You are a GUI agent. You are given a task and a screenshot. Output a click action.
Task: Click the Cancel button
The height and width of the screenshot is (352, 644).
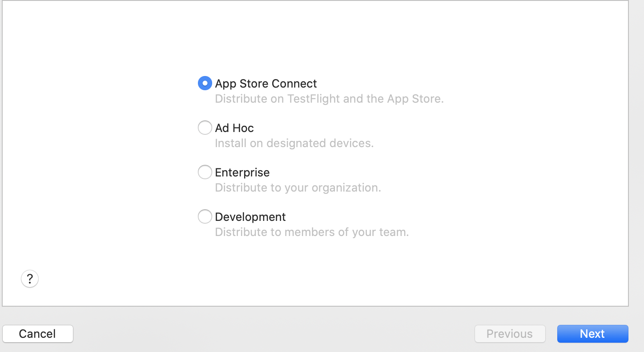(38, 334)
